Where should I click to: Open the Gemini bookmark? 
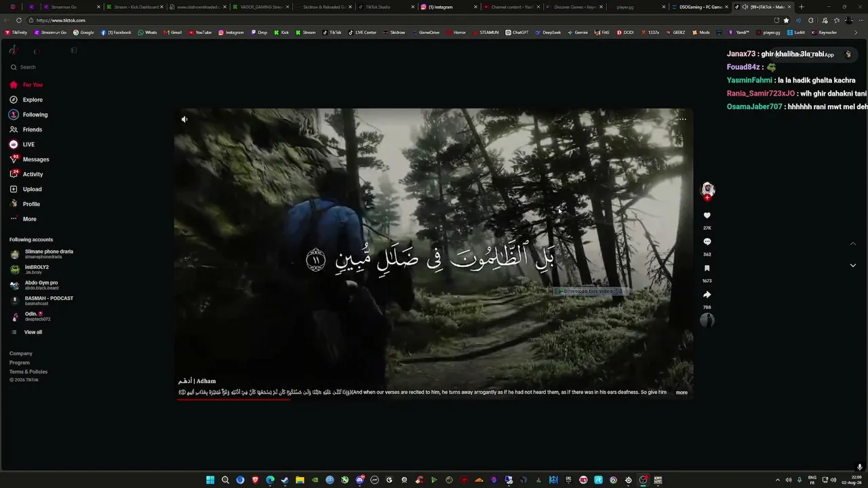(x=578, y=33)
